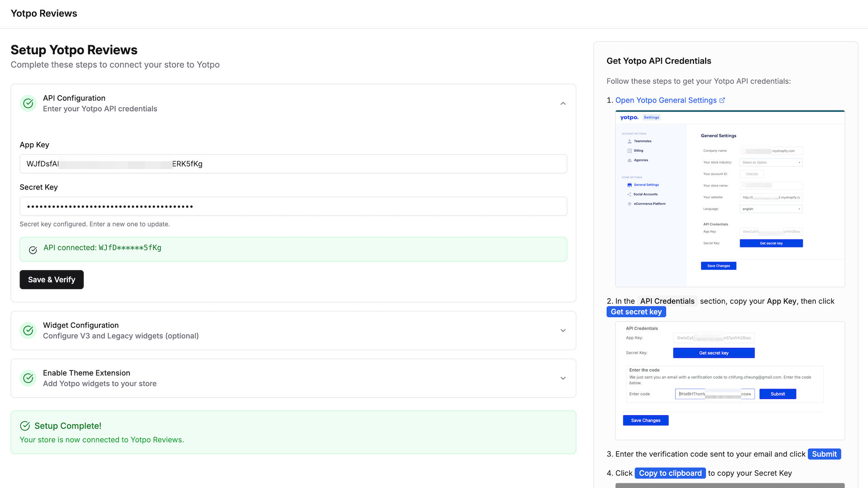The width and height of the screenshot is (868, 488).
Task: Click the Setup Complete checkmark icon
Action: (25, 426)
